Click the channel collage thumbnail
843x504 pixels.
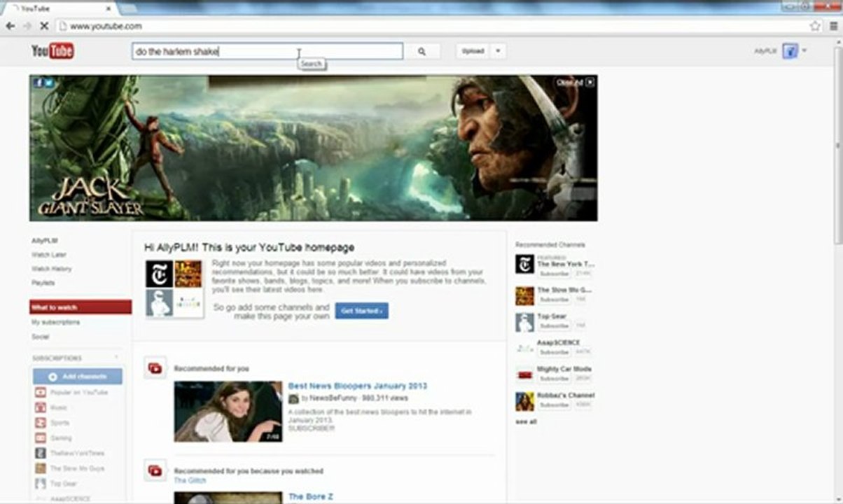pyautogui.click(x=174, y=288)
